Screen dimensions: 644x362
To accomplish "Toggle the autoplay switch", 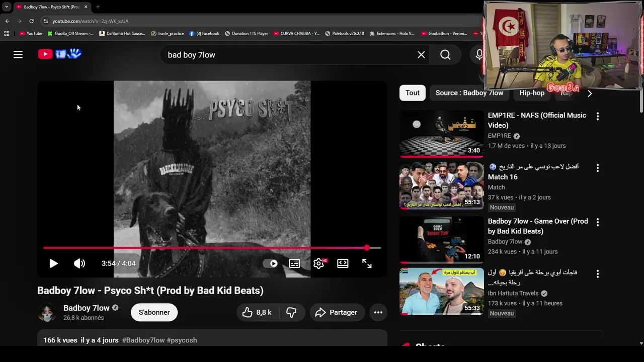I will 270,263.
